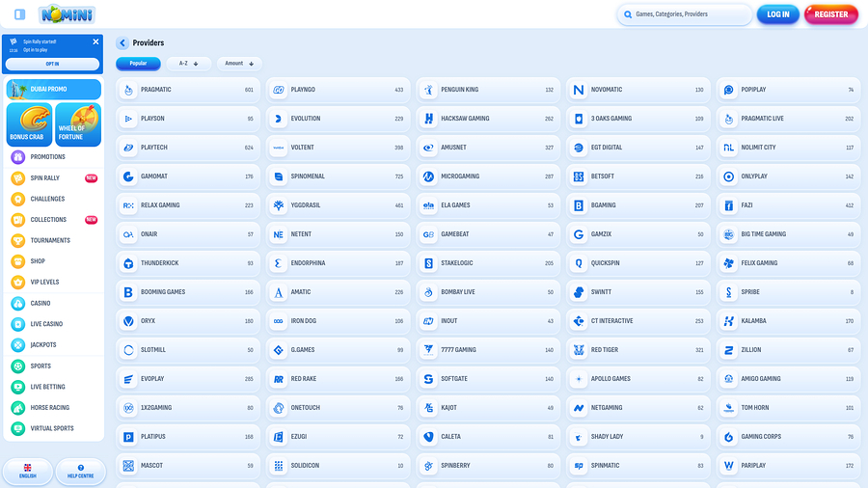Viewport: 868px width, 488px height.
Task: Focus the Games, Categories, Providers search
Action: point(685,14)
